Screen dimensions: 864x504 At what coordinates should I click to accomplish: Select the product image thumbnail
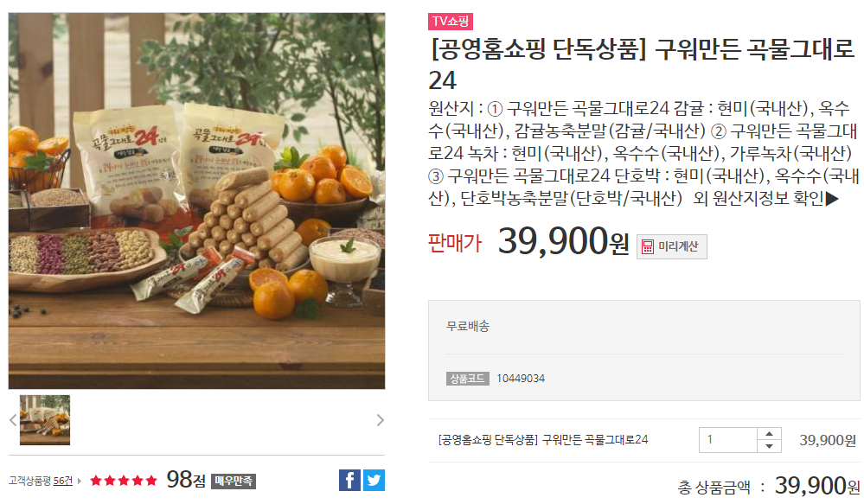45,420
